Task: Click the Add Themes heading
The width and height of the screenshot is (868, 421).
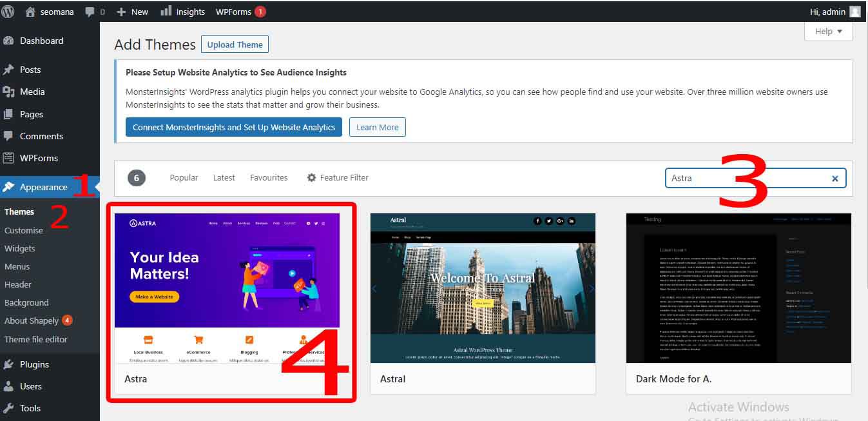Action: 155,44
